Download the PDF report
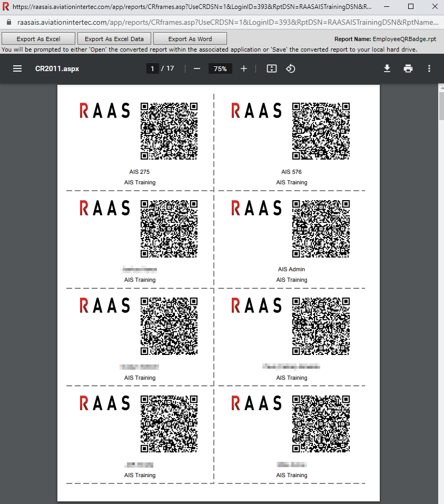Screen dimensions: 444x504 tap(387, 68)
